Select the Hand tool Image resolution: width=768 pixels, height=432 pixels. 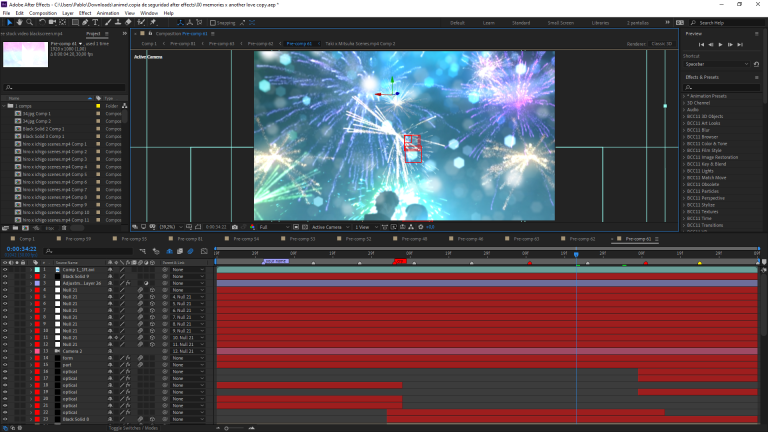pos(19,23)
